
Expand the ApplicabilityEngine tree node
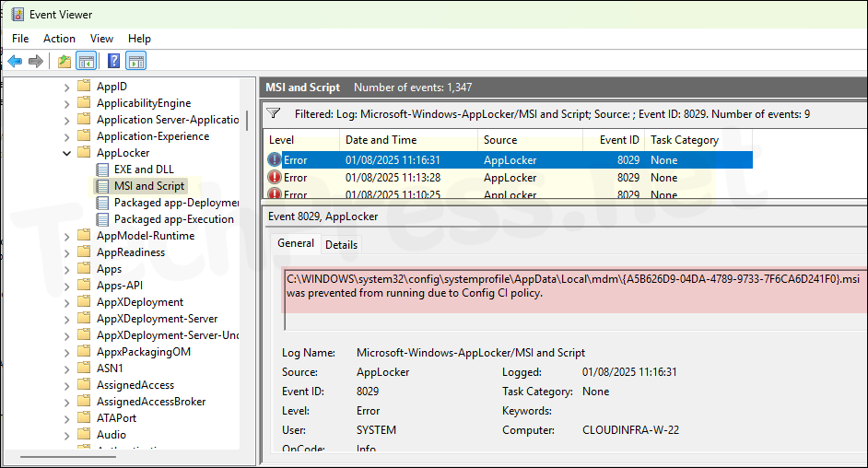tap(67, 103)
